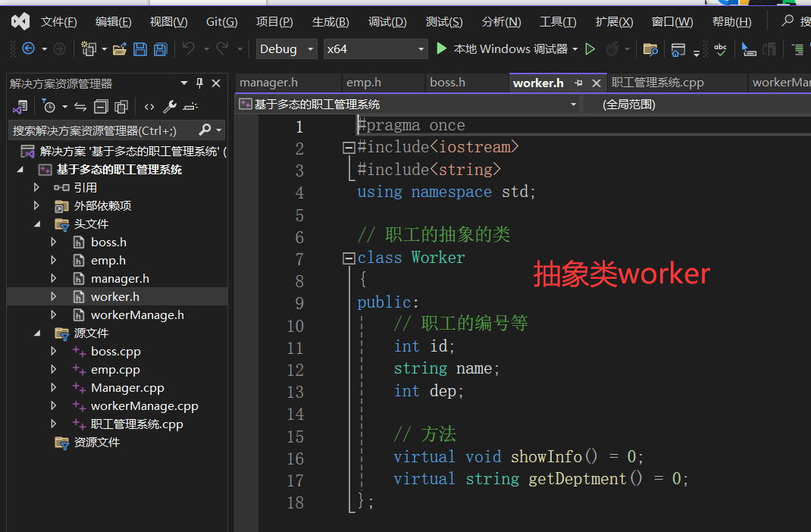The image size is (811, 532).
Task: Click the Visual Studio logo icon
Action: click(20, 21)
